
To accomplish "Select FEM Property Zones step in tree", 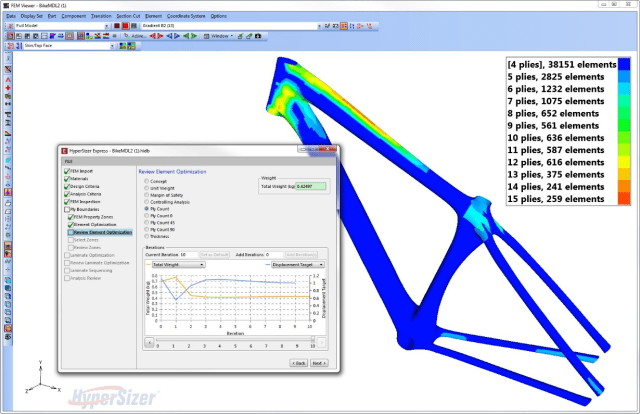I will (x=93, y=217).
